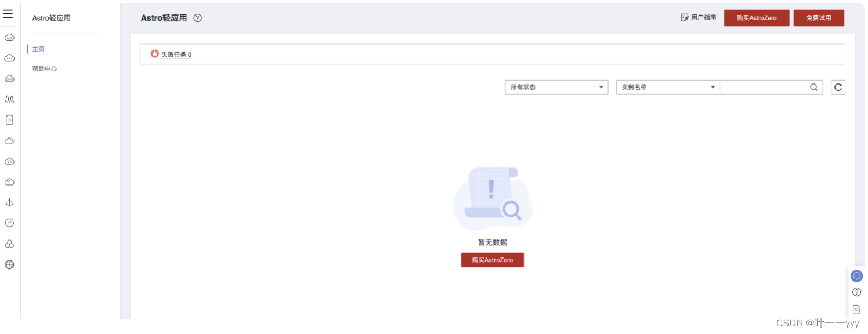Click the floating help question icon on the right edge
This screenshot has width=868, height=334.
(856, 292)
